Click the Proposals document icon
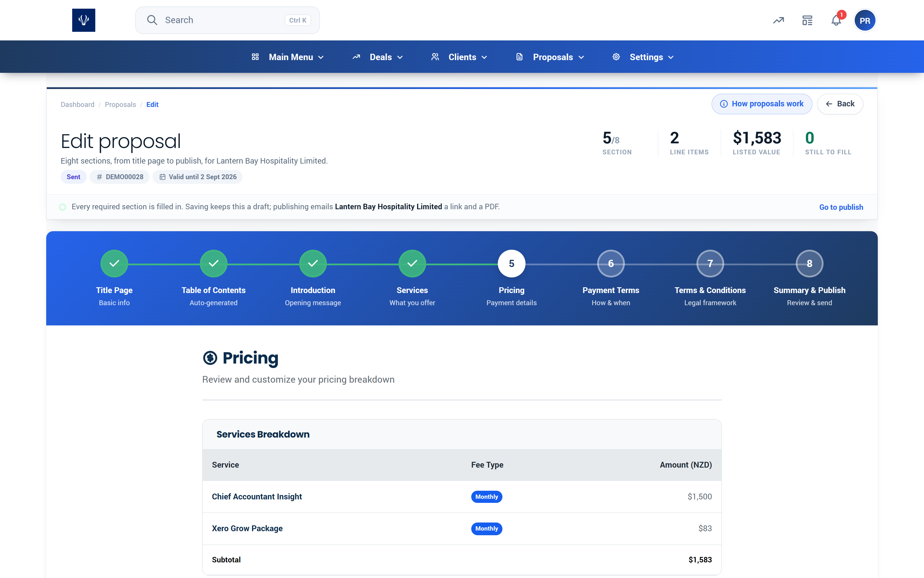924x578 pixels. coord(519,57)
